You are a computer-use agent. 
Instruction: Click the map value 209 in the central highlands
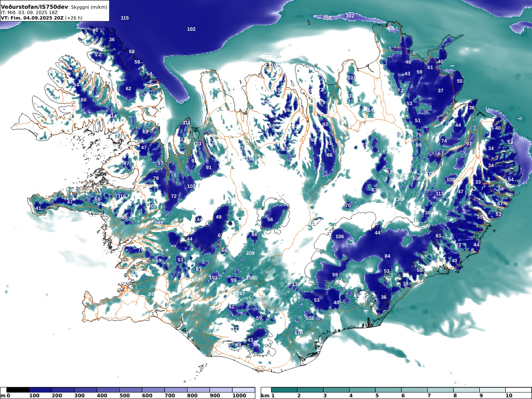tap(250, 253)
